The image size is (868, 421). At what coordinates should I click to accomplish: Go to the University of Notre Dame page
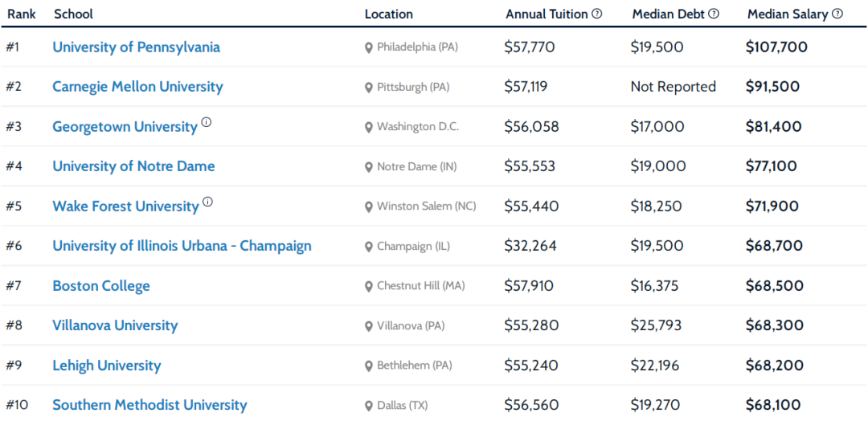click(x=133, y=166)
